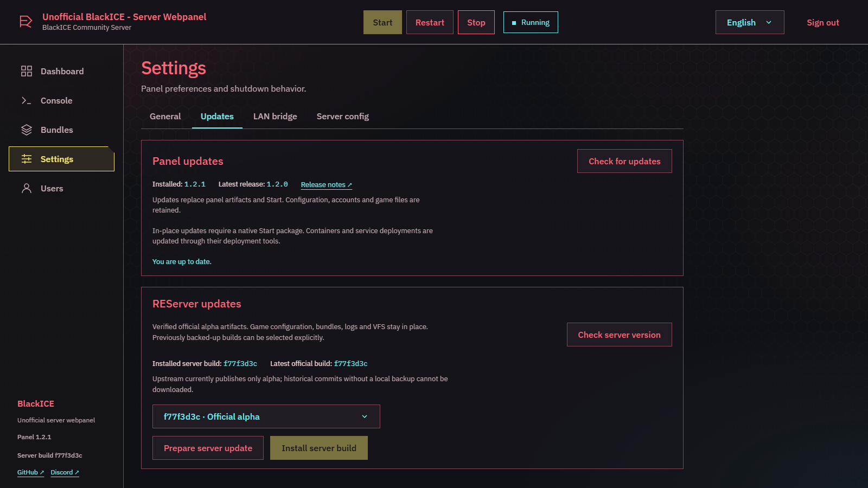Click the Running status indicator
Viewport: 868px width, 488px height.
(x=531, y=22)
